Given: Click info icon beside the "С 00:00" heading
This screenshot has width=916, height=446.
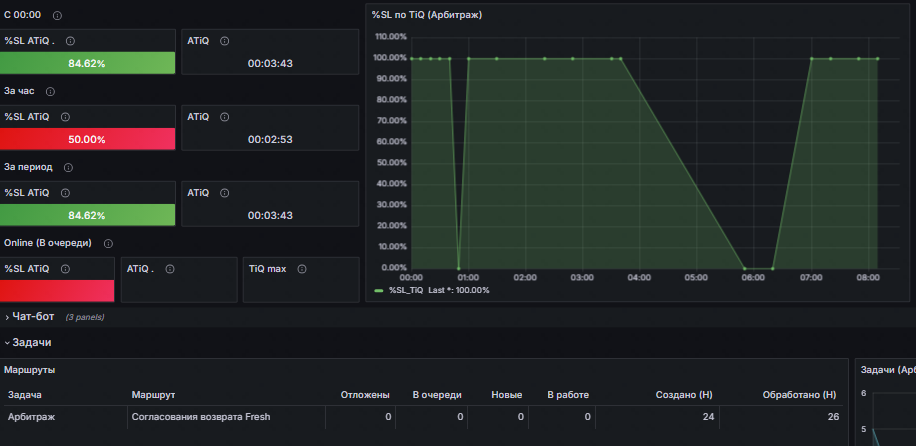Looking at the screenshot, I should coord(57,16).
